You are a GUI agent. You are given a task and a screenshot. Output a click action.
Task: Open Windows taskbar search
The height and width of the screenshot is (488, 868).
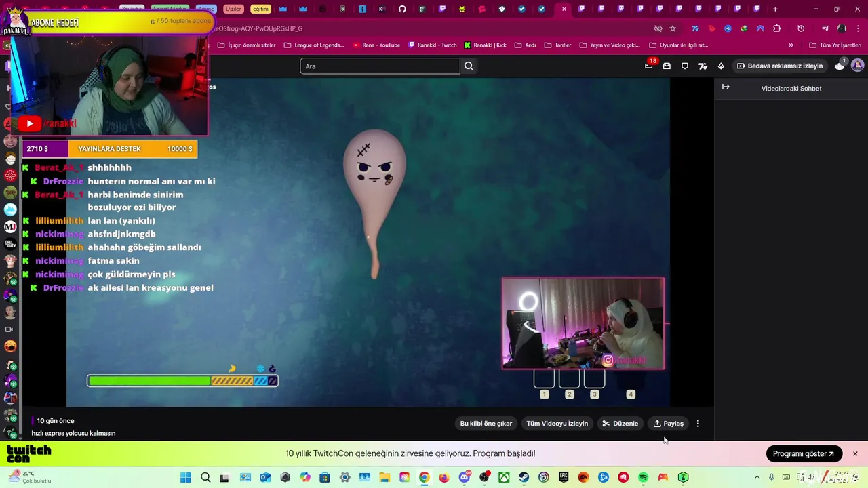[x=205, y=477]
